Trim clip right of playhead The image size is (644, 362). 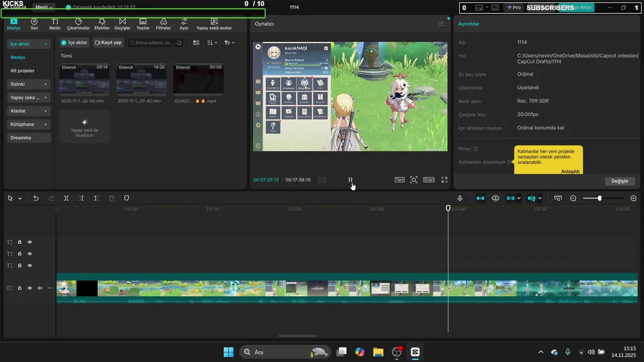point(96,199)
